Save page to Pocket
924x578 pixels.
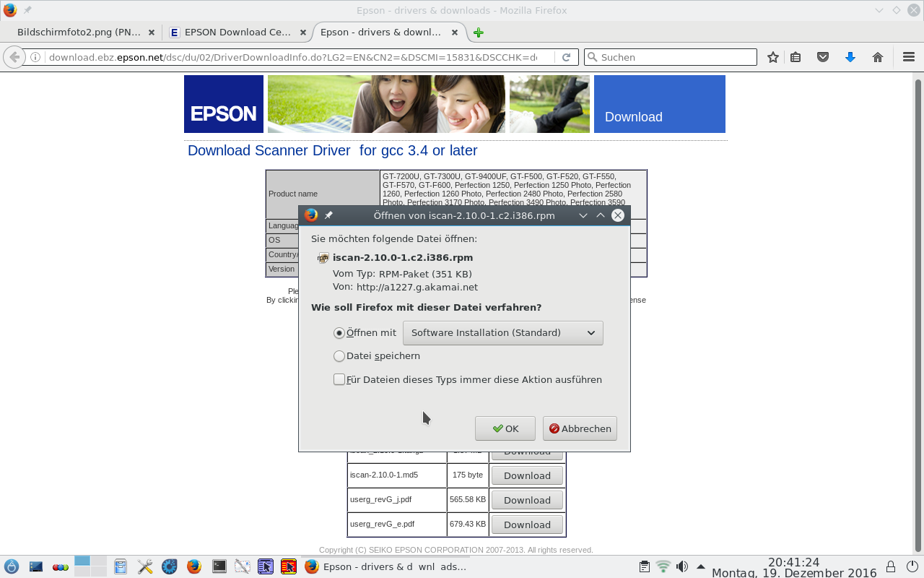823,57
